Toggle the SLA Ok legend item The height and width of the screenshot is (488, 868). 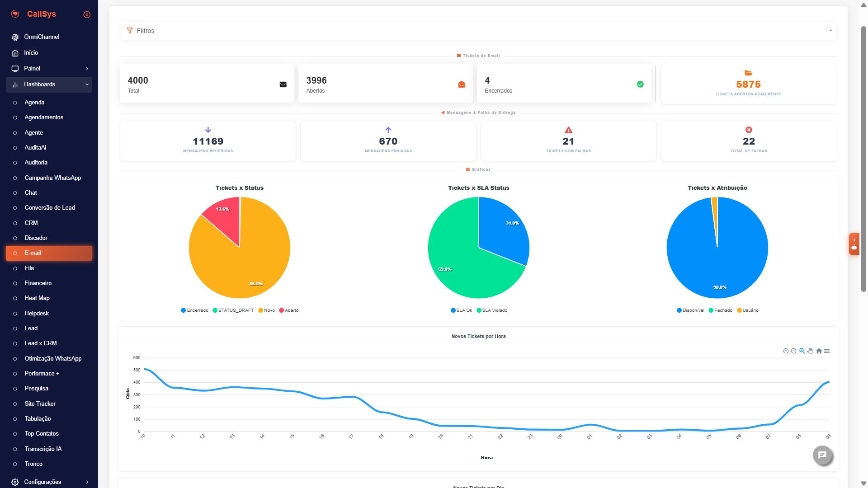pos(461,310)
